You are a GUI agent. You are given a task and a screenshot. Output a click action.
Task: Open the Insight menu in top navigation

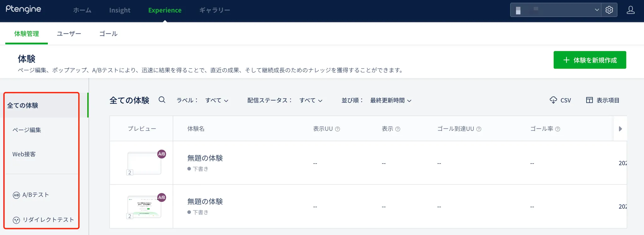coord(119,10)
